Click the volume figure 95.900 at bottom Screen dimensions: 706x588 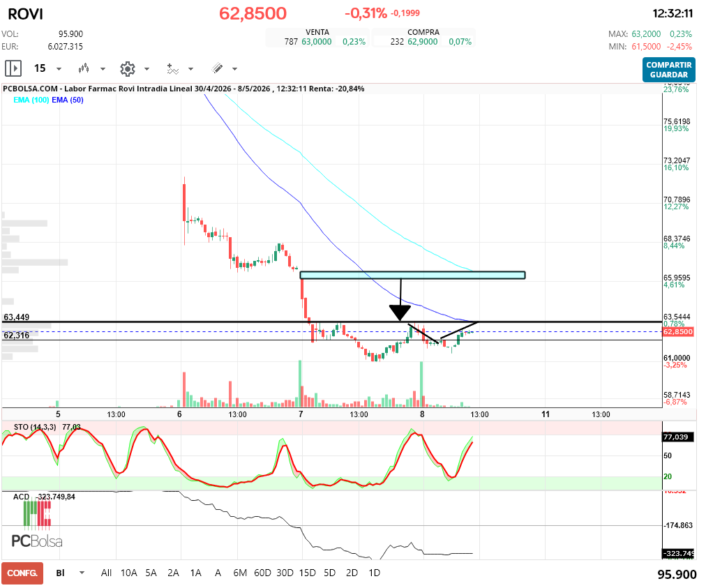pyautogui.click(x=677, y=575)
